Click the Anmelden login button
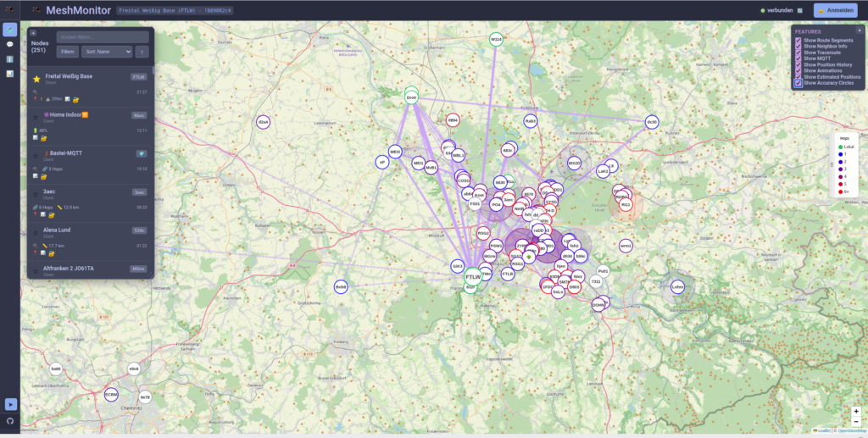 pos(835,10)
